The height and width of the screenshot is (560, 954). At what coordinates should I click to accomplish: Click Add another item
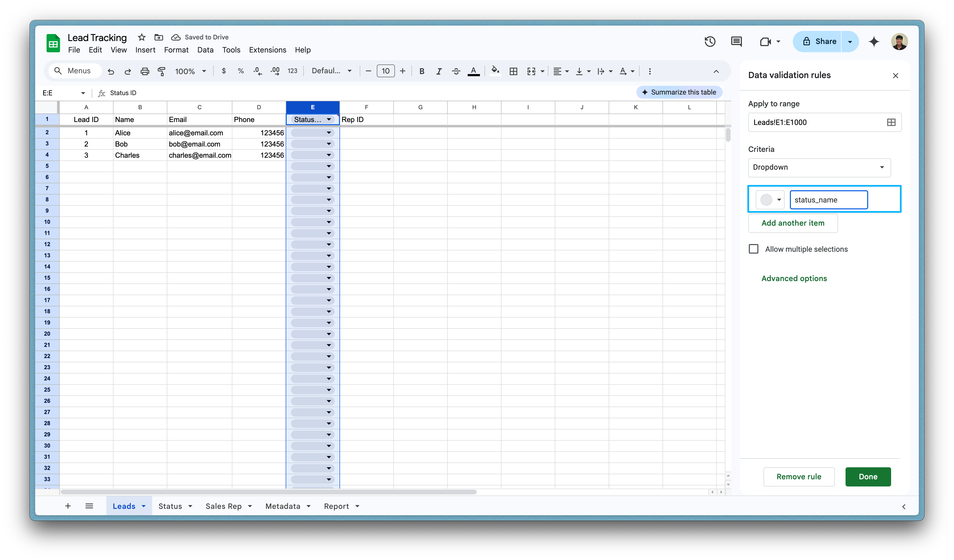[x=793, y=223]
